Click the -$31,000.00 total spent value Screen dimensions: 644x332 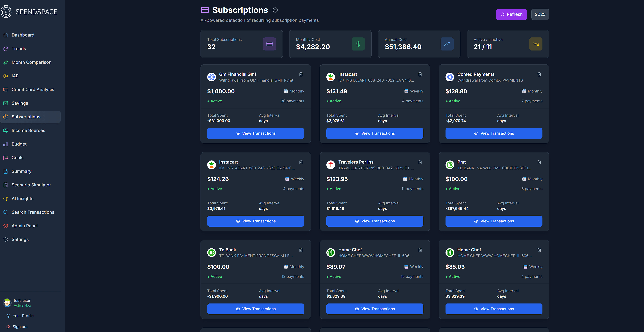pyautogui.click(x=218, y=121)
